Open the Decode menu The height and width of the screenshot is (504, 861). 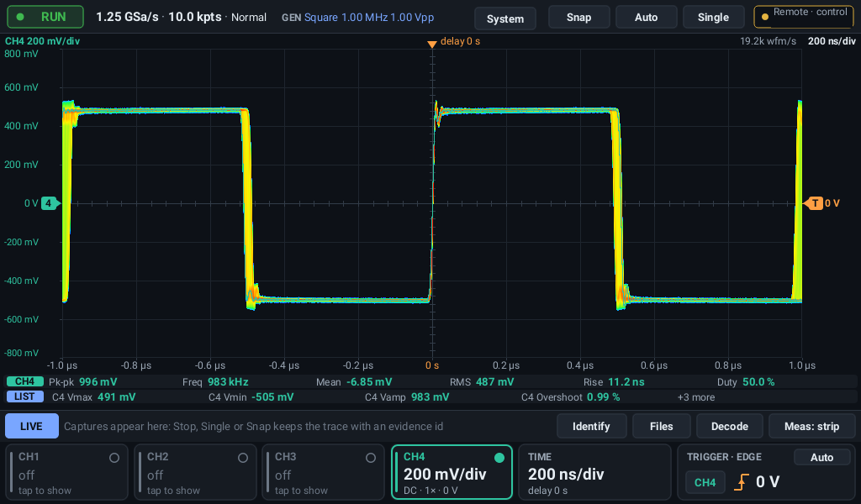pos(729,426)
